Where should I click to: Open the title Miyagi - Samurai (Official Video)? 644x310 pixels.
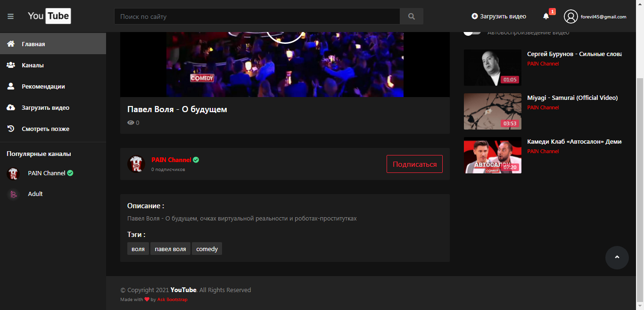[x=572, y=98]
